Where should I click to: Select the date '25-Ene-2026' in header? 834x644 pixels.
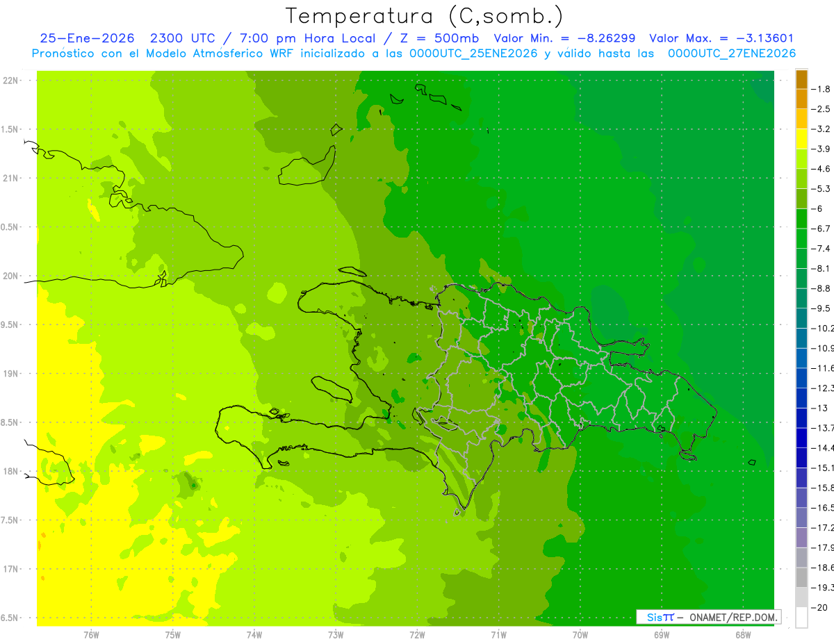click(85, 39)
